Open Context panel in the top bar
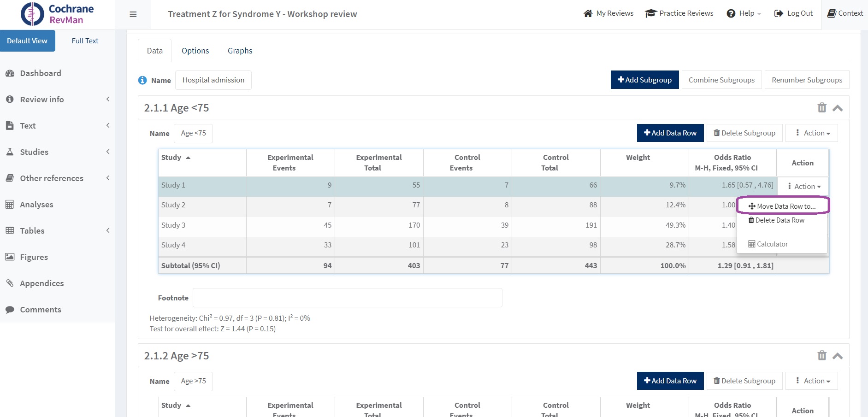The image size is (868, 417). click(x=845, y=13)
